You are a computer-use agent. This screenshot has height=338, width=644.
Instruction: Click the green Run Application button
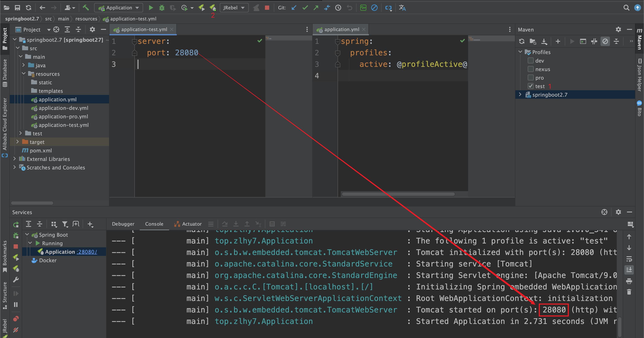click(151, 8)
